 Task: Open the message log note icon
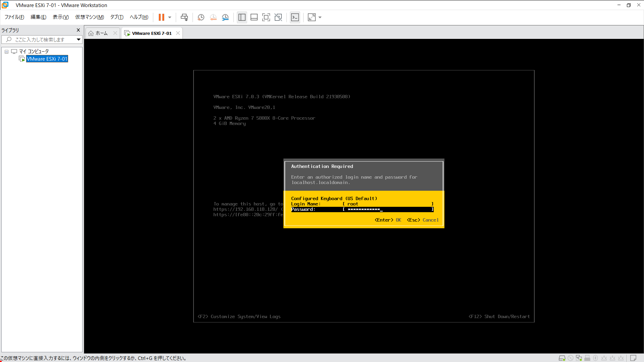633,358
